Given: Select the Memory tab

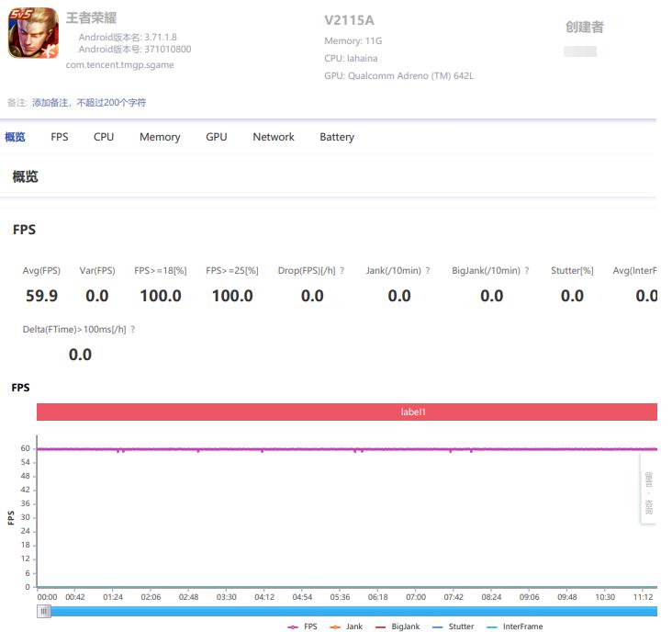Looking at the screenshot, I should [160, 137].
